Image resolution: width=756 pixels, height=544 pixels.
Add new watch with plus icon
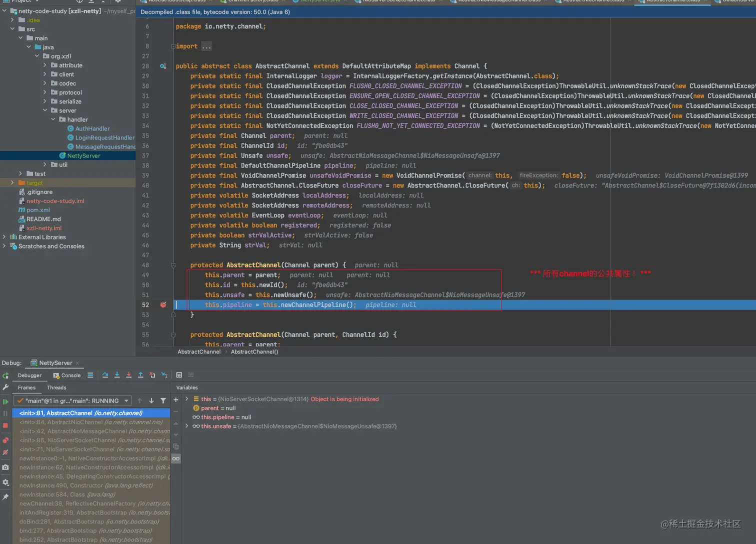point(176,399)
